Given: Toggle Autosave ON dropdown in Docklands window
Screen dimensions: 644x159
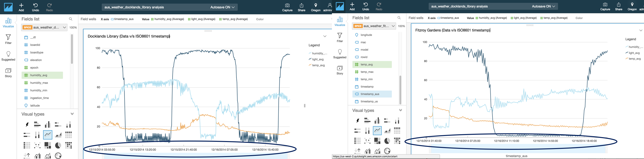Looking at the screenshot, I should (222, 7).
